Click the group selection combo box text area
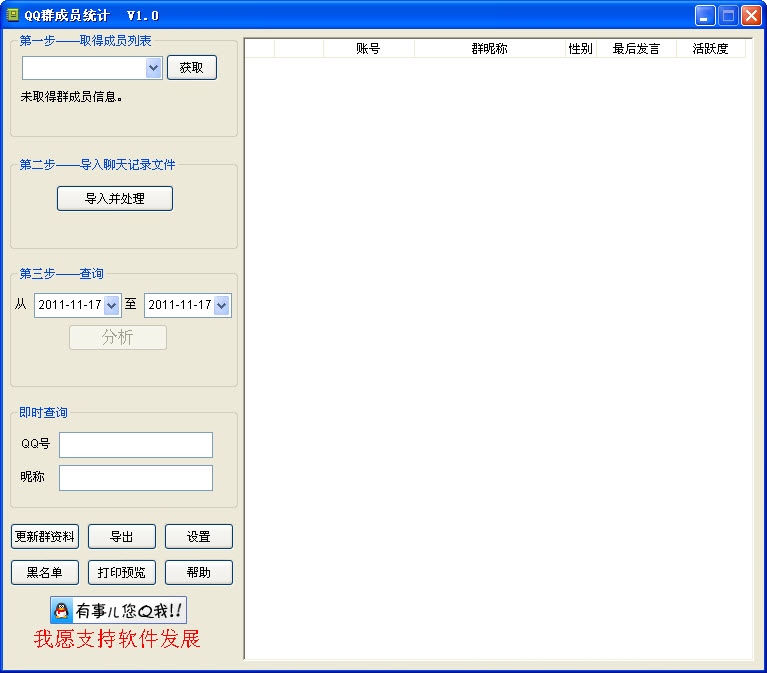The height and width of the screenshot is (673, 767). (84, 67)
